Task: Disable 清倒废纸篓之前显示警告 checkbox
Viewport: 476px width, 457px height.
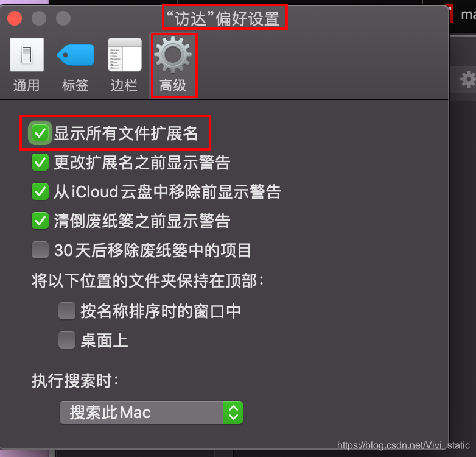Action: [x=40, y=221]
